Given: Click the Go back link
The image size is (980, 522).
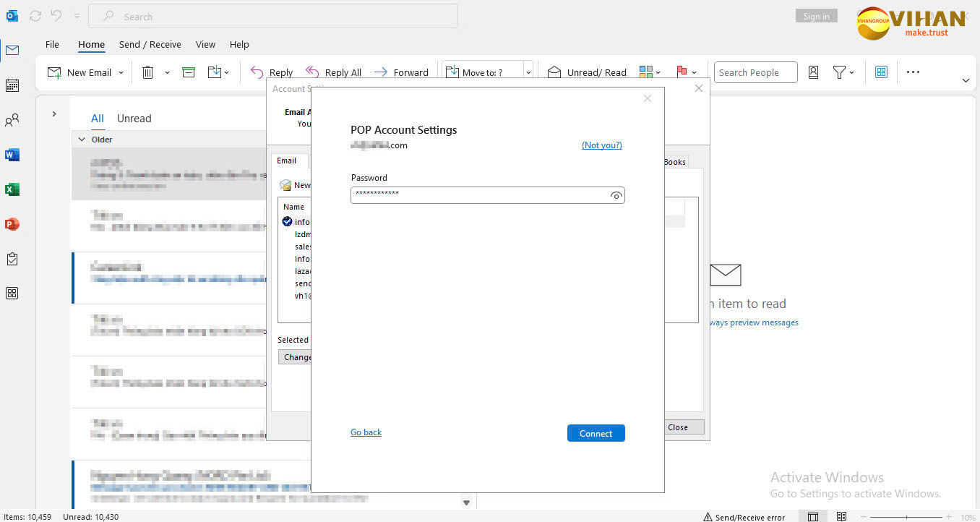Looking at the screenshot, I should click(366, 432).
